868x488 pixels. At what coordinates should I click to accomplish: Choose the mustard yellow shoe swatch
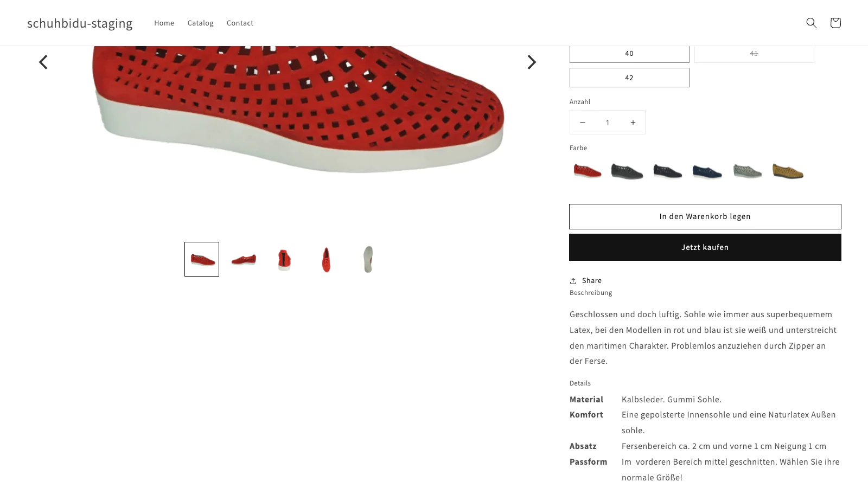pos(788,172)
